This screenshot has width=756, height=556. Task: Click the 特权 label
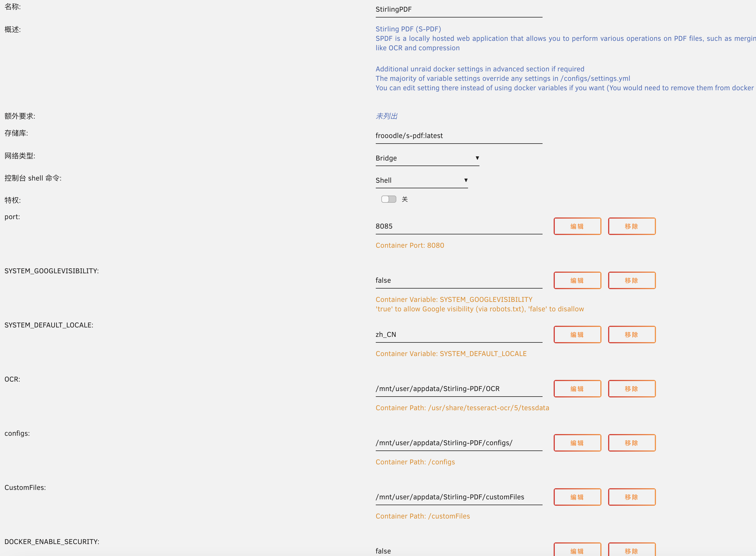13,200
